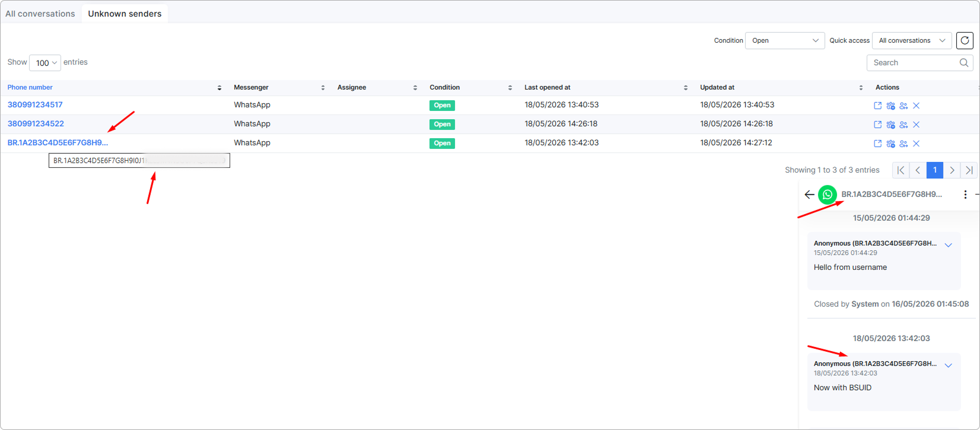Sort by Updated at column arrows
Screen dimensions: 980x430
click(861, 88)
